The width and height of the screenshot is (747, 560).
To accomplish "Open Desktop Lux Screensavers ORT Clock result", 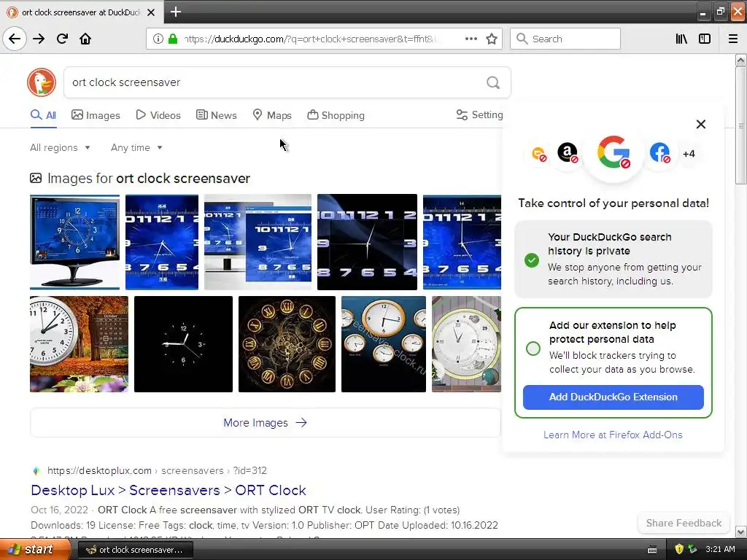I will click(x=169, y=490).
